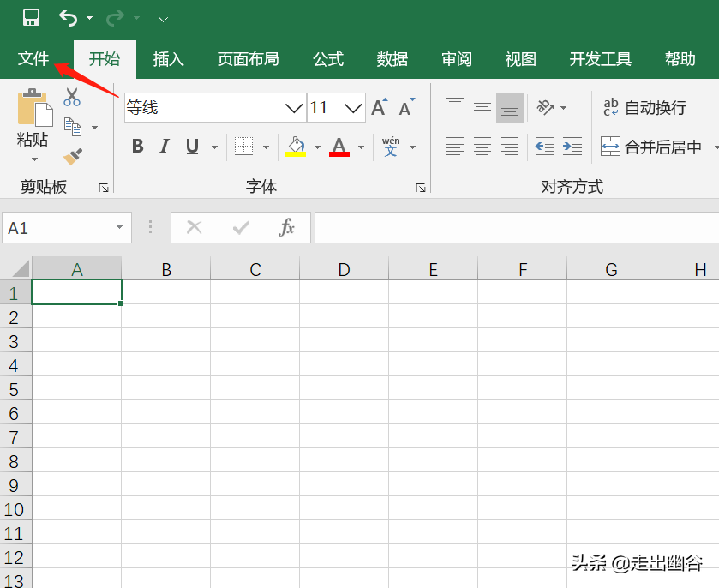Expand the Orientation options arrow

pyautogui.click(x=564, y=108)
